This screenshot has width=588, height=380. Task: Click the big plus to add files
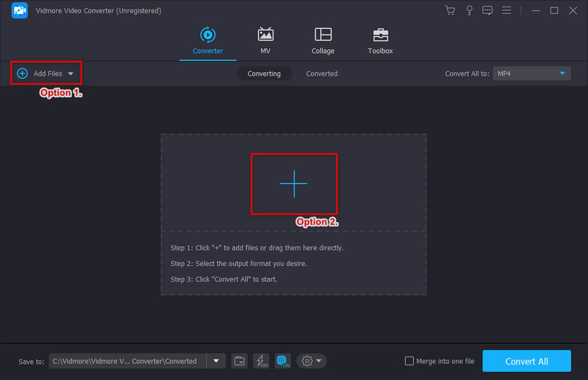click(x=294, y=184)
